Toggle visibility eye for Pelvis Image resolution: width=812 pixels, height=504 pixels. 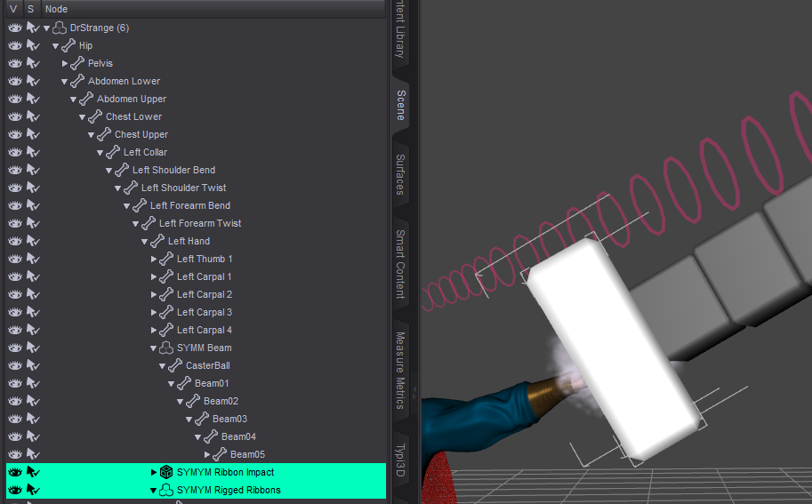[15, 63]
